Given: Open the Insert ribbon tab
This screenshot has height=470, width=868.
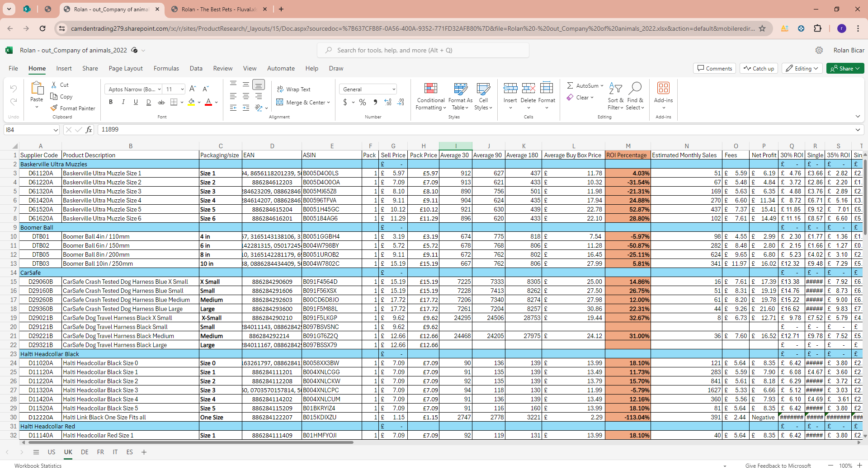Looking at the screenshot, I should [x=64, y=68].
